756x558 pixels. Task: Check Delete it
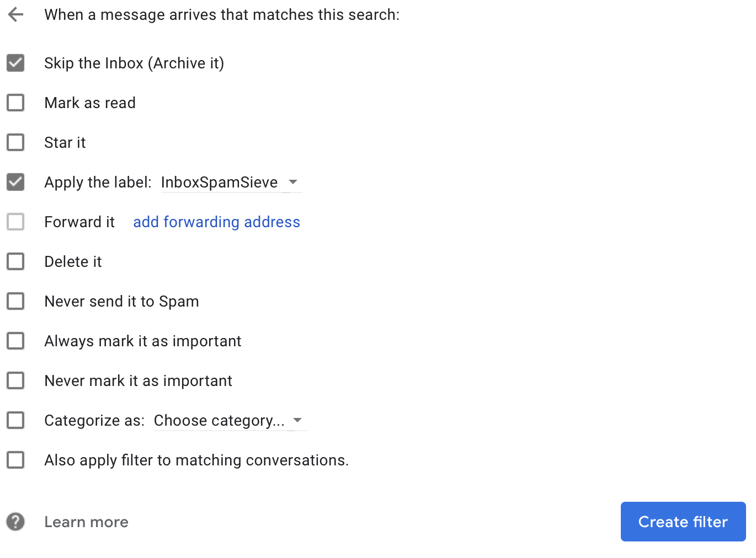click(15, 261)
